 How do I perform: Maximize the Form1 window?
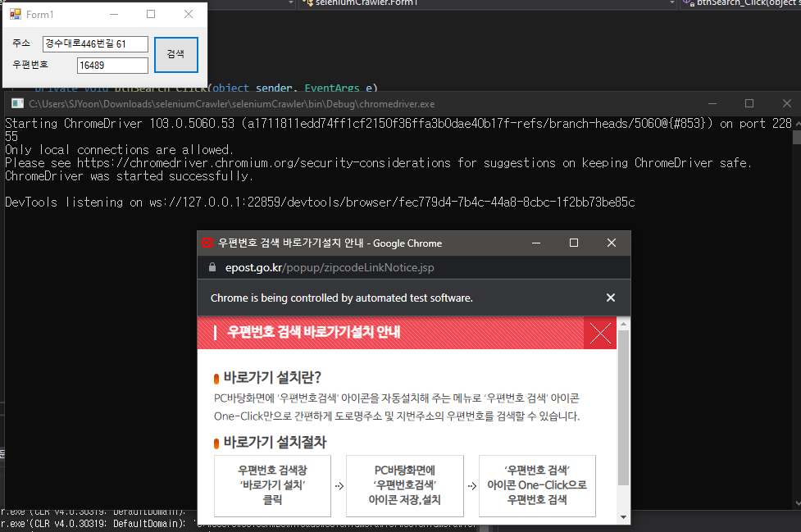[151, 14]
